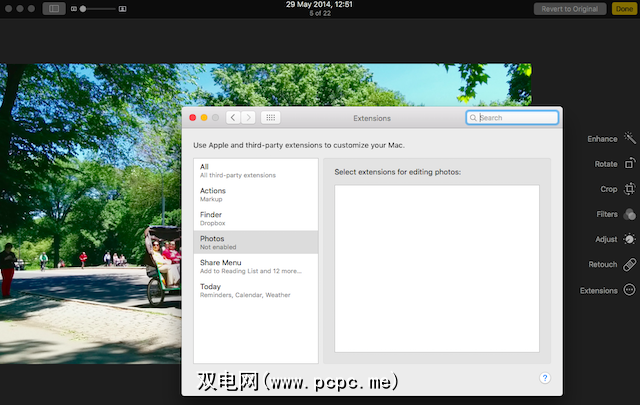This screenshot has width=640, height=405.
Task: Open the Share Menu extensions category
Action: [x=255, y=266]
